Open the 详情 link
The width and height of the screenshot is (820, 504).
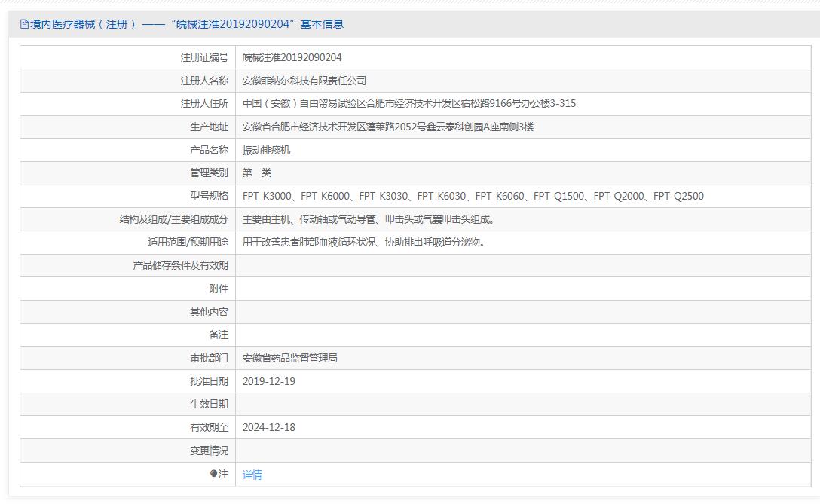coord(252,475)
